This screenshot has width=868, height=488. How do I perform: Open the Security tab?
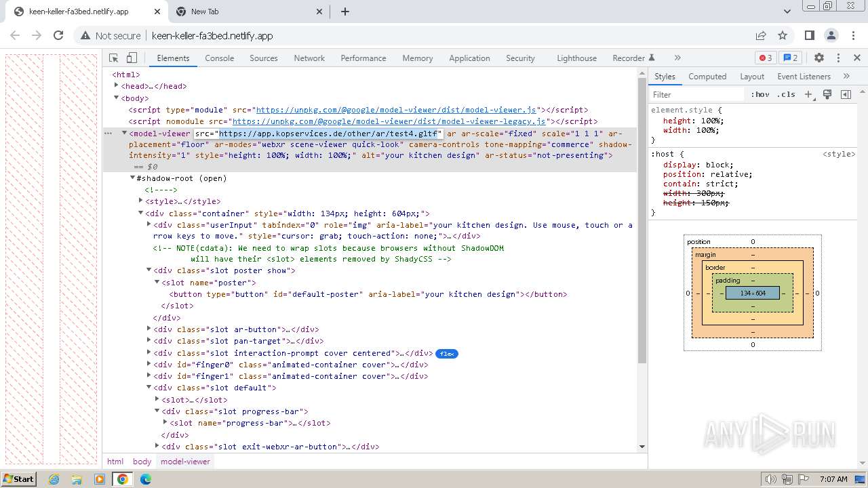520,58
